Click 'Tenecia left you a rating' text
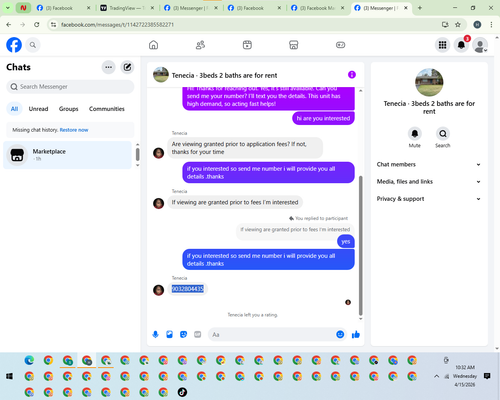Screen dimensions: 500x400 coord(253,315)
